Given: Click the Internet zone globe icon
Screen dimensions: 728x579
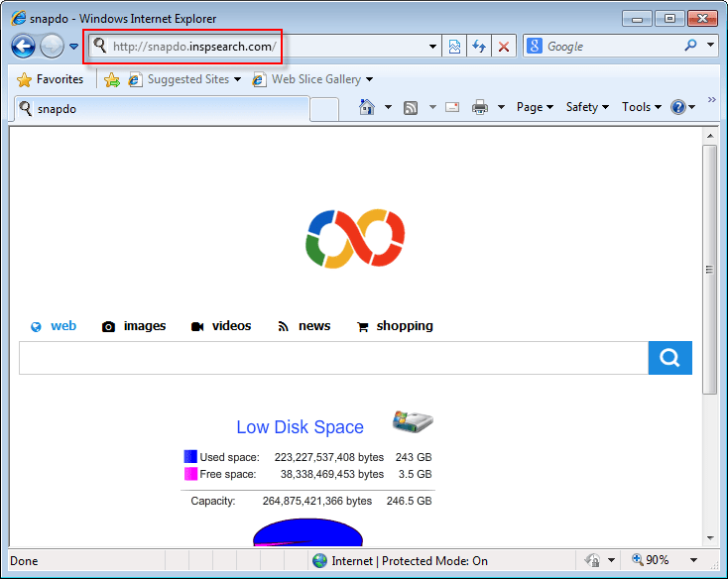Looking at the screenshot, I should click(320, 561).
